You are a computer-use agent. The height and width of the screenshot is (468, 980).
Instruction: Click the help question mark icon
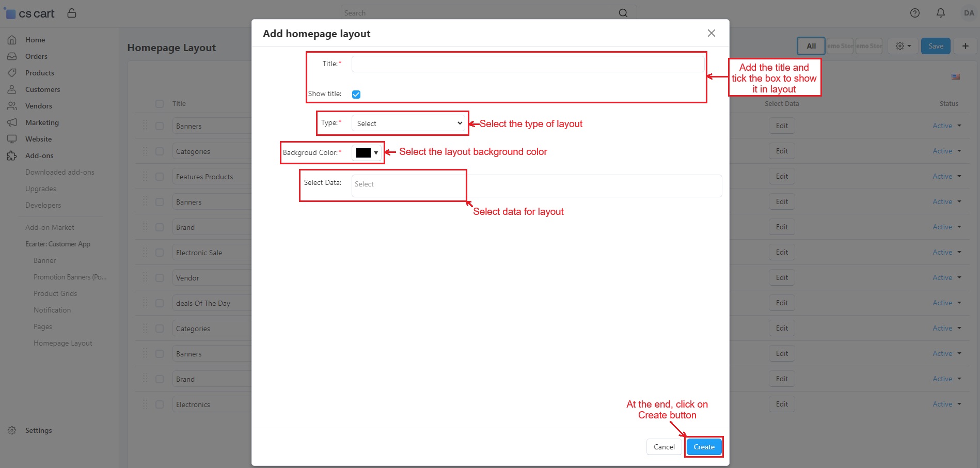point(914,13)
